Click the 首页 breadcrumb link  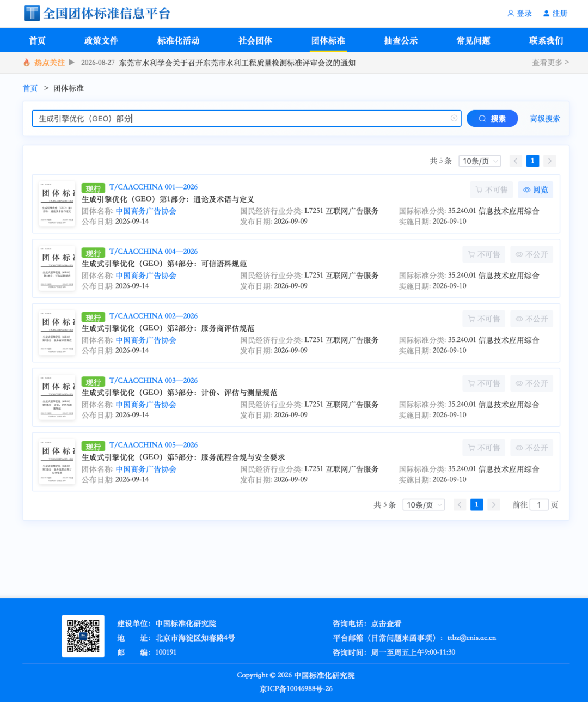pyautogui.click(x=30, y=88)
